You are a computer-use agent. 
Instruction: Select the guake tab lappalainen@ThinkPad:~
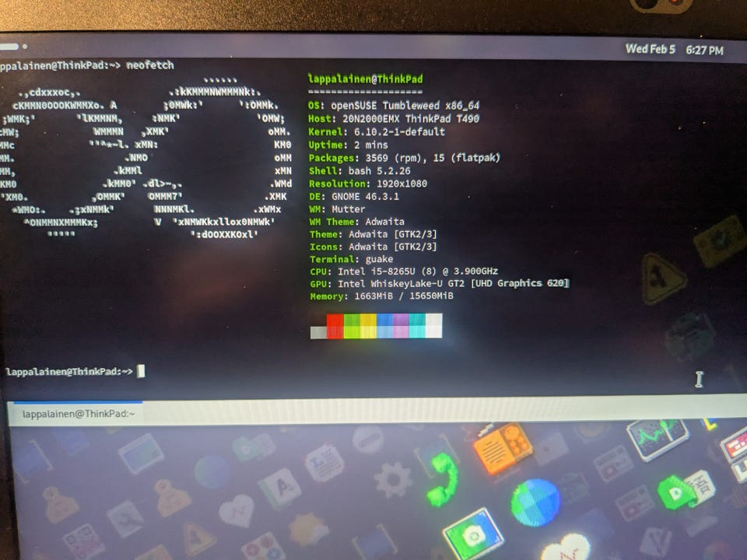(78, 413)
